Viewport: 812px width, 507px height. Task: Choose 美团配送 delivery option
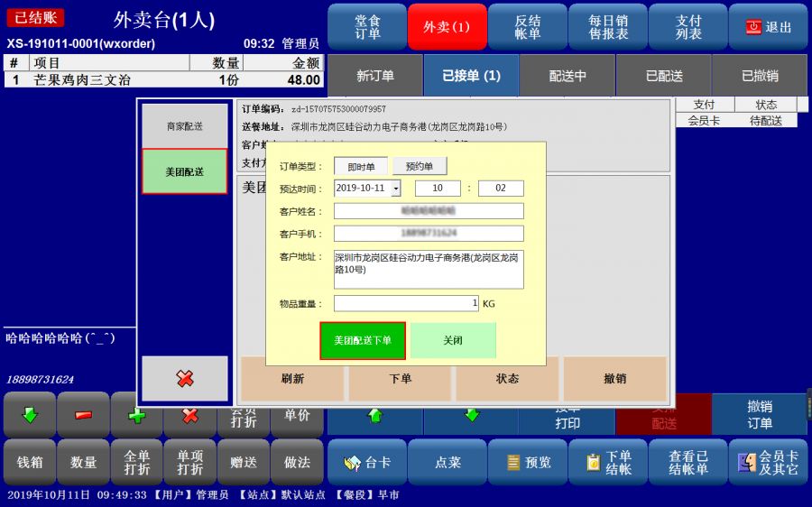pyautogui.click(x=185, y=171)
